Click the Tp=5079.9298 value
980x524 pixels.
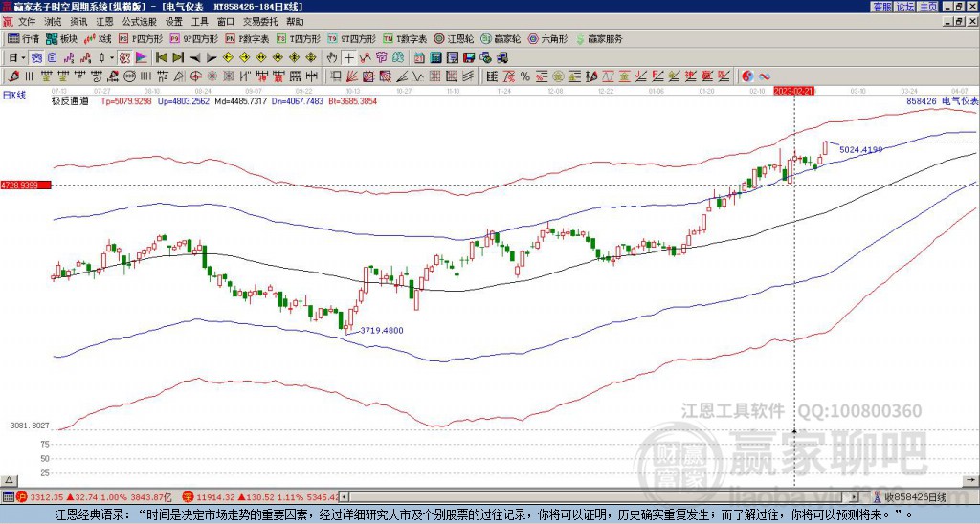(126, 100)
